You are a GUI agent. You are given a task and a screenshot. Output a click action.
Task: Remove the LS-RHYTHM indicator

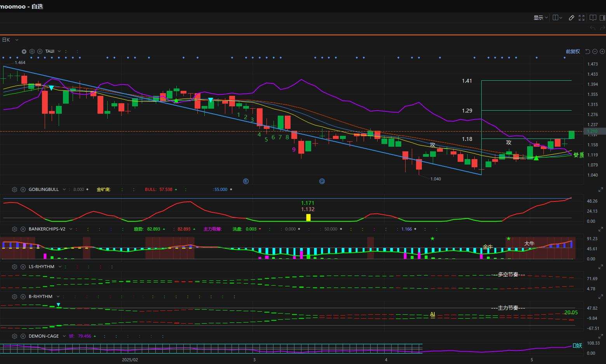pyautogui.click(x=23, y=267)
